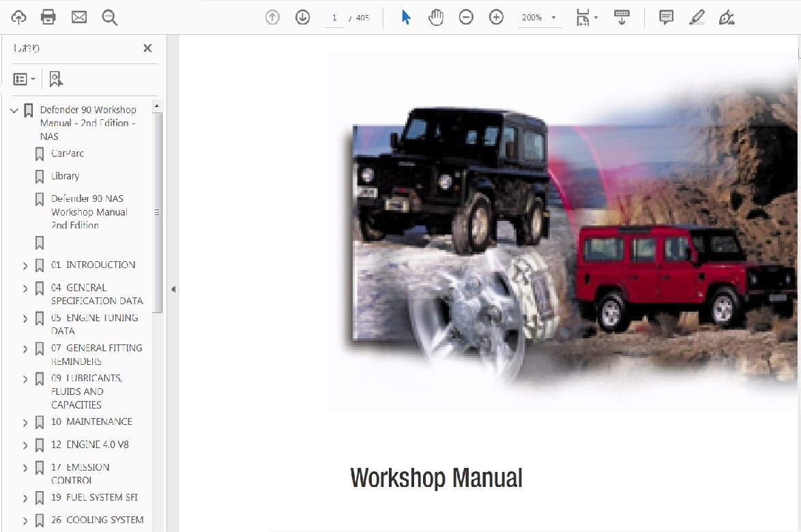The width and height of the screenshot is (801, 532).
Task: Open the Library bookmark
Action: click(x=65, y=176)
